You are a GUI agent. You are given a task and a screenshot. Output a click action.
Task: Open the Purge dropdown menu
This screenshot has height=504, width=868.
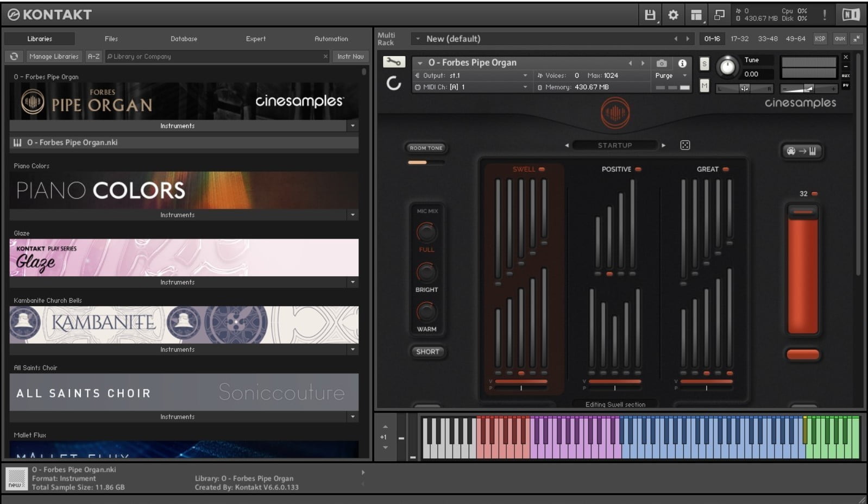coord(671,76)
